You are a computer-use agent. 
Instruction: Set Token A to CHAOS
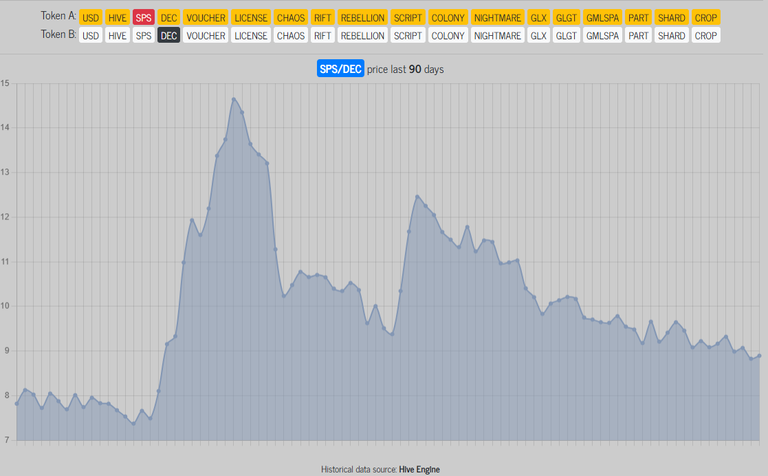pos(290,18)
